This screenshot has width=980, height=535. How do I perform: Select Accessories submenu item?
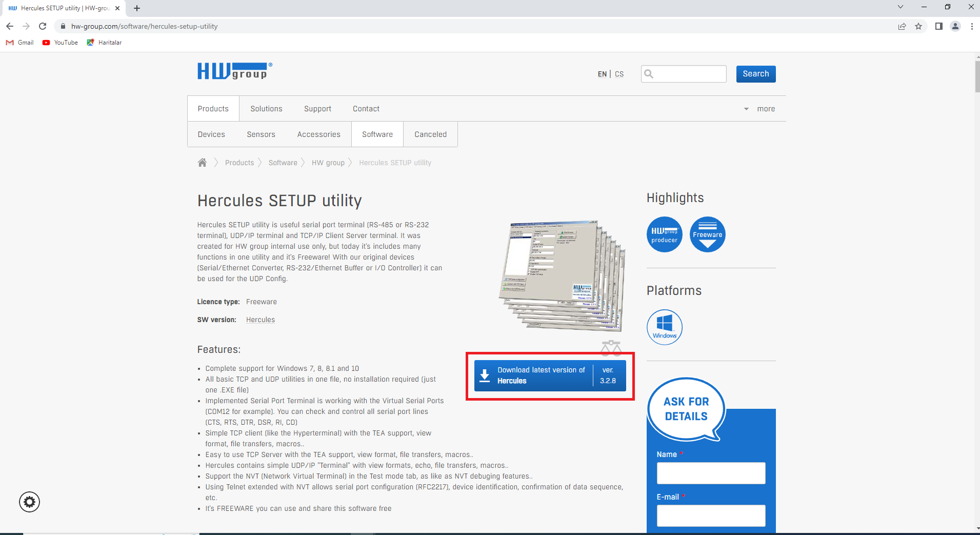coord(318,134)
